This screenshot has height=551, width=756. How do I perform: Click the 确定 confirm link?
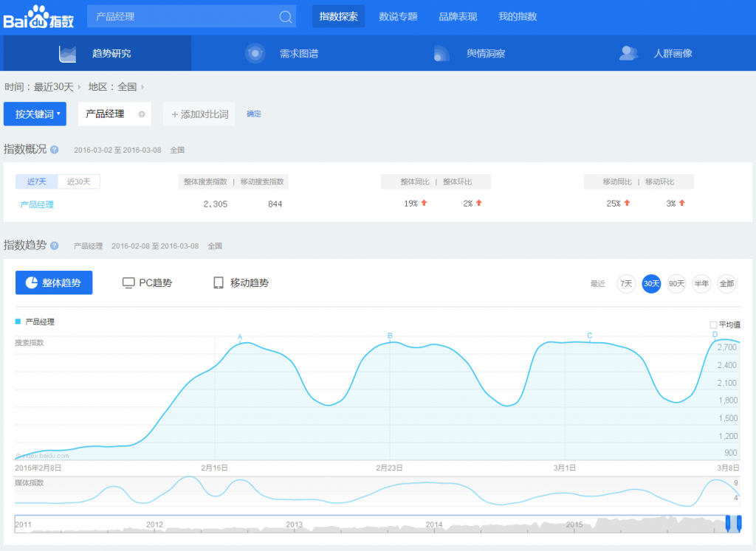253,114
